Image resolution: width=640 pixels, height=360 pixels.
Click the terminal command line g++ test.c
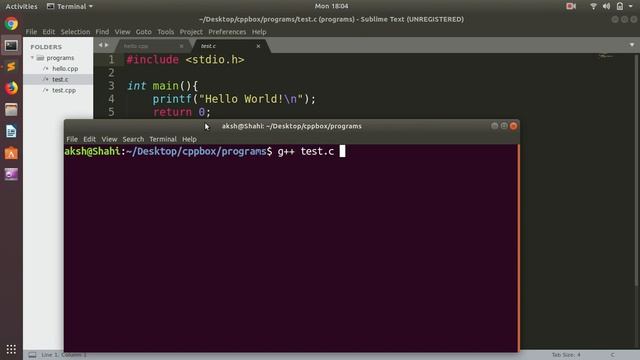(x=305, y=151)
